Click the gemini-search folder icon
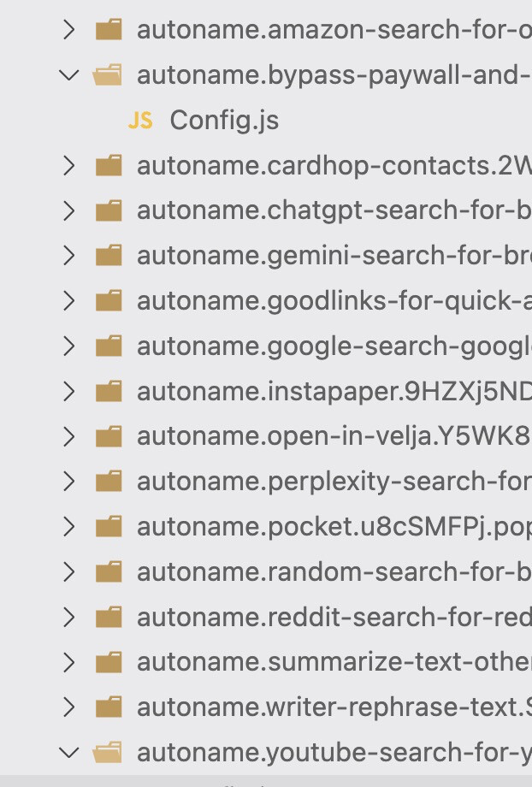The height and width of the screenshot is (787, 532). (x=109, y=255)
